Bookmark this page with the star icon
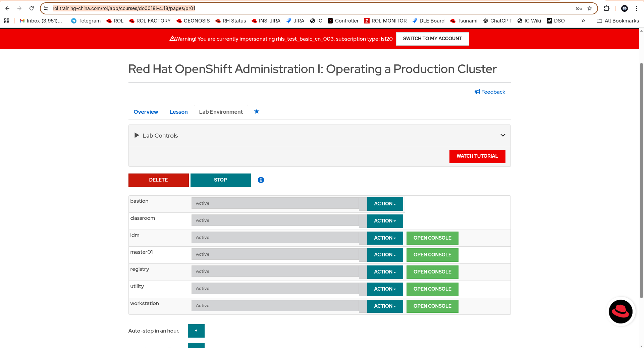The height and width of the screenshot is (348, 644). [x=590, y=8]
